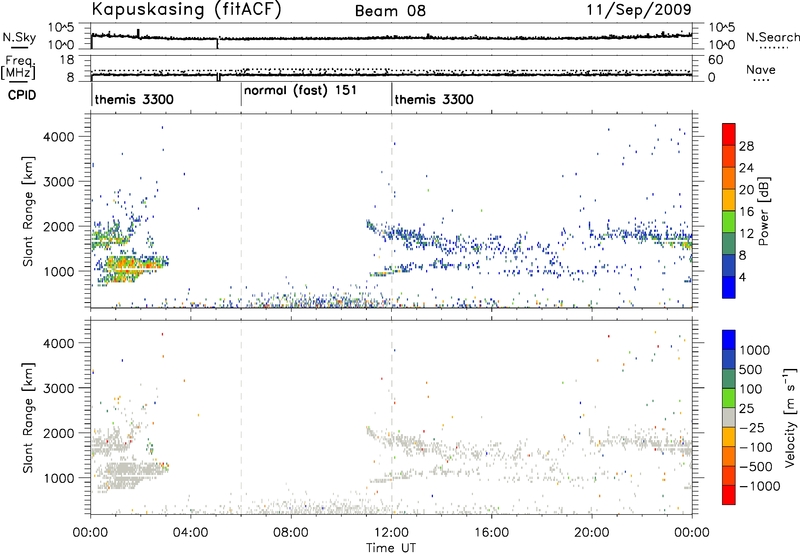The width and height of the screenshot is (800, 554).
Task: Click the first "themis 3300" label at 00:00
Action: point(134,99)
